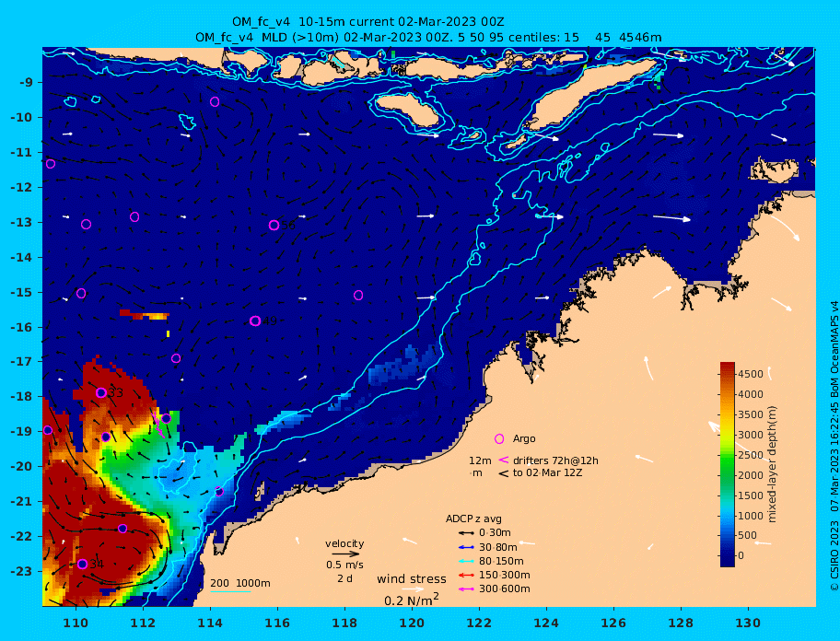Screen dimensions: 840x641
Task: Click the 2500 tick on the color bar
Action: click(x=751, y=455)
